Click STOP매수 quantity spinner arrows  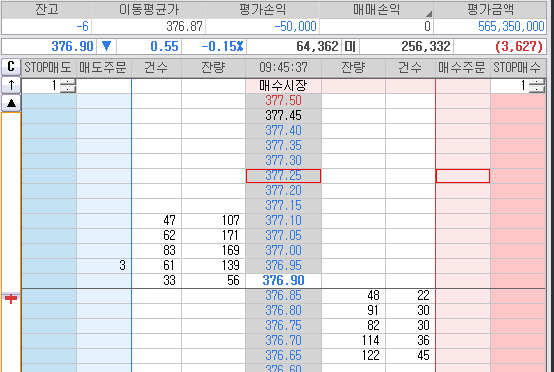tap(537, 86)
